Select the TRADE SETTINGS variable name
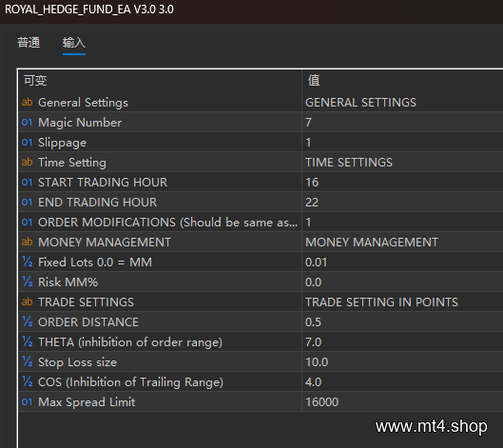 tap(86, 302)
